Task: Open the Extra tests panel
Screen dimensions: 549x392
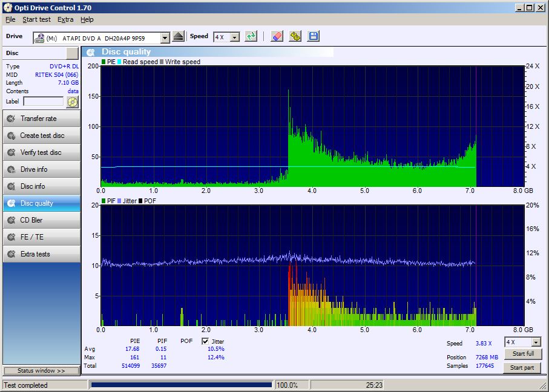Action: [42, 253]
